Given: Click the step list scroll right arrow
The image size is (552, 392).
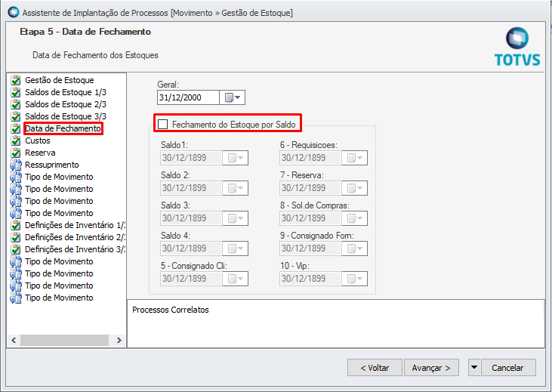Looking at the screenshot, I should (x=119, y=340).
